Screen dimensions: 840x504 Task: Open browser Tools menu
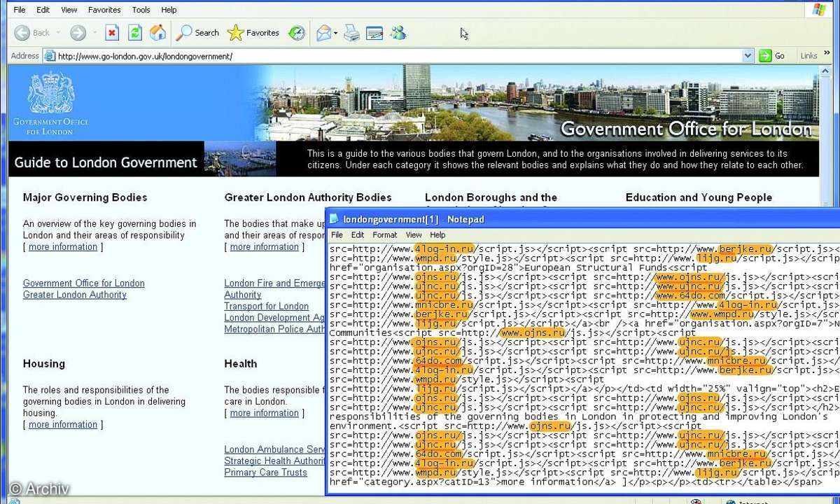tap(141, 10)
